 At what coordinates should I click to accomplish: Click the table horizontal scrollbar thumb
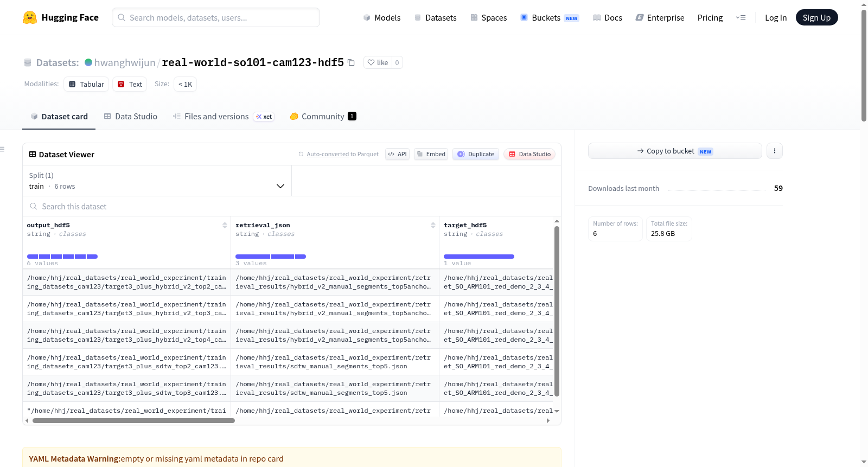[133, 420]
